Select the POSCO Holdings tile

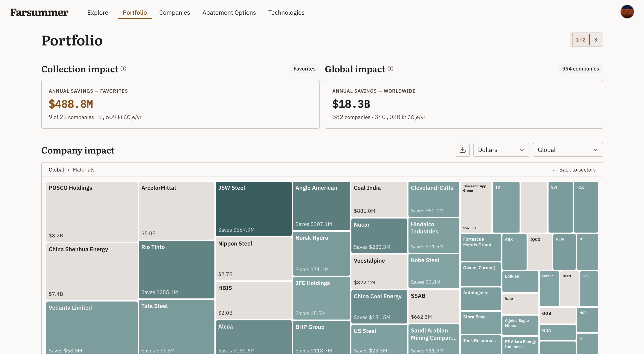[92, 211]
